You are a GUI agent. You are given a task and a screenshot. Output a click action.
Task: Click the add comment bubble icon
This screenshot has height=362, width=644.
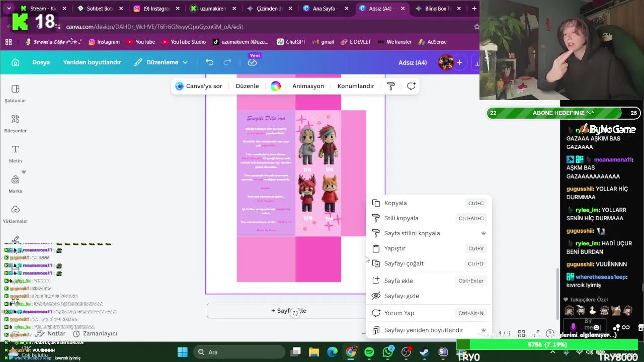pos(411,86)
